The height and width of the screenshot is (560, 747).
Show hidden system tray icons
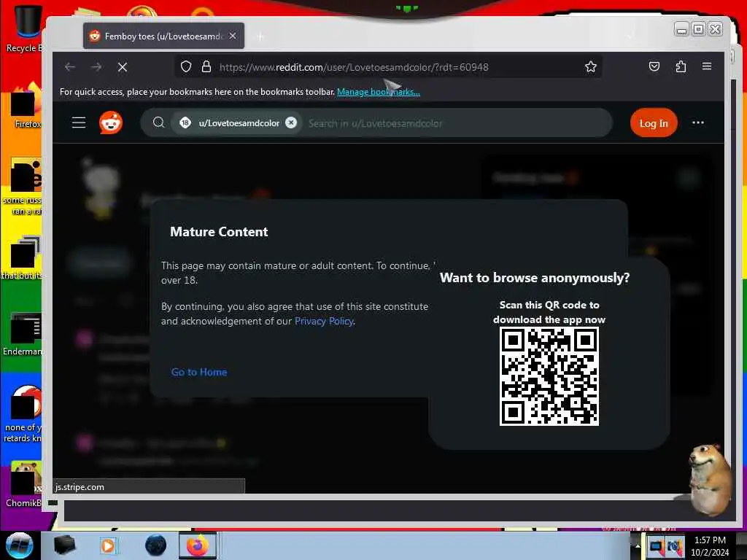click(638, 545)
